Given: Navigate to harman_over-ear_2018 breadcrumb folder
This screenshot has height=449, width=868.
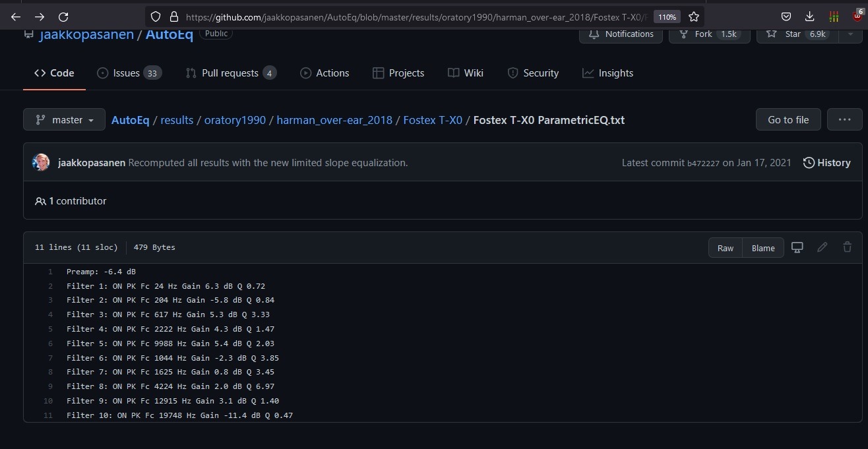Looking at the screenshot, I should tap(334, 120).
